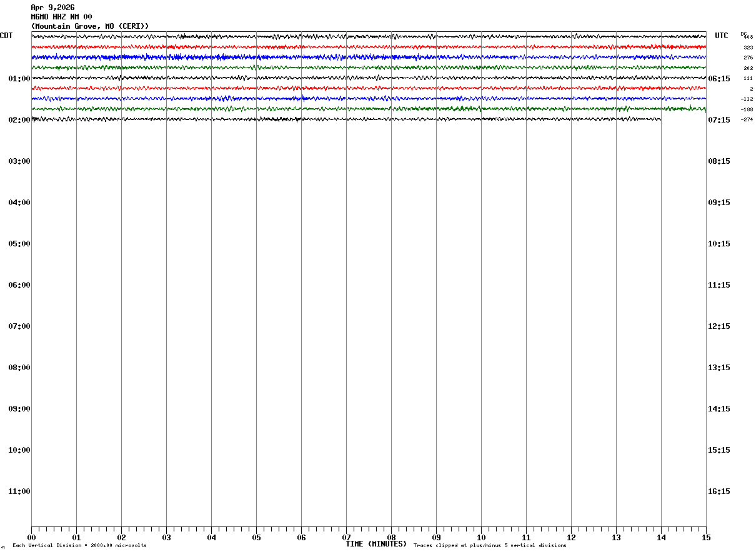
Task: Click the '10:15' UTC time label
Action: [x=719, y=244]
